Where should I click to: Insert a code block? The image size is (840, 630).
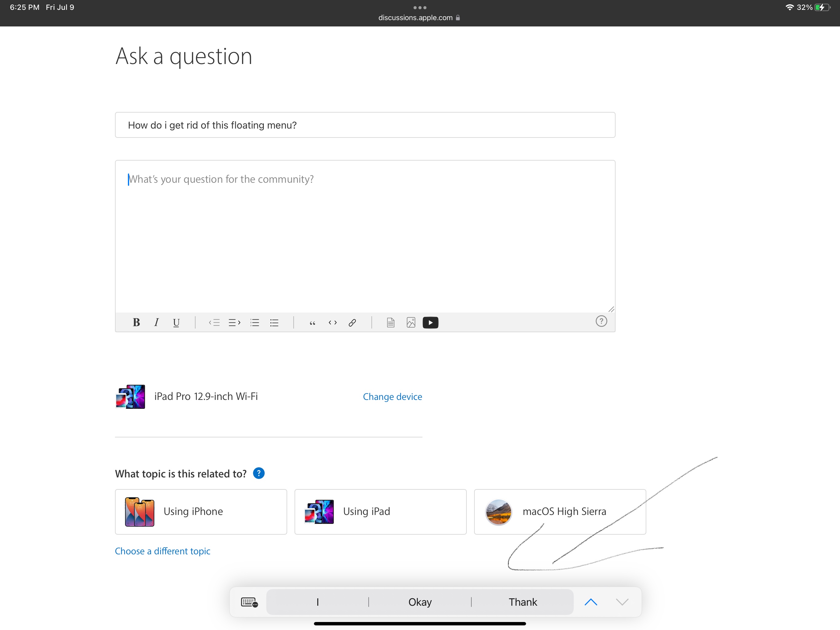pos(333,323)
